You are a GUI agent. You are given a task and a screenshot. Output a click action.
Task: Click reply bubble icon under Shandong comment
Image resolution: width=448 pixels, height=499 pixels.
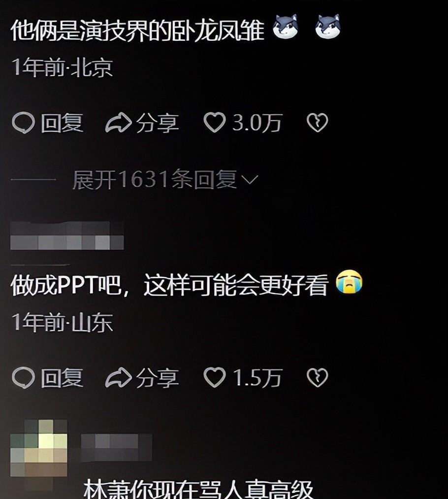(23, 377)
